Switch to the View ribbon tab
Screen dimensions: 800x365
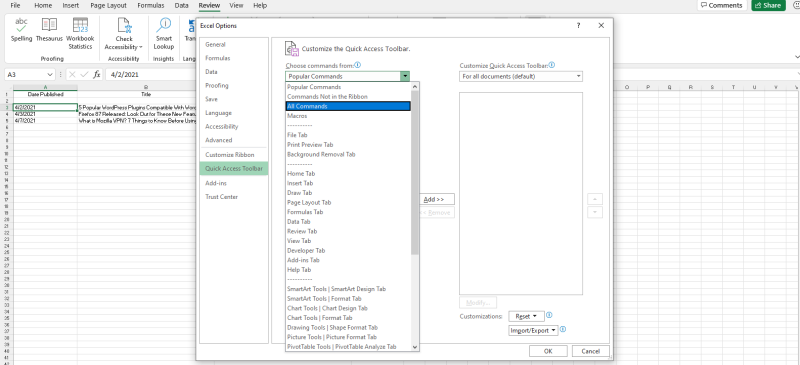pos(236,6)
